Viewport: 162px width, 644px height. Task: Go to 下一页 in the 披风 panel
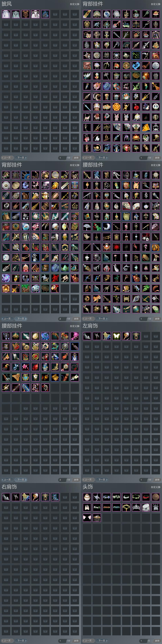click(21, 158)
